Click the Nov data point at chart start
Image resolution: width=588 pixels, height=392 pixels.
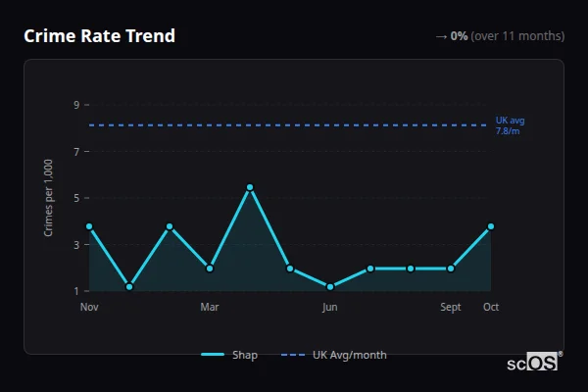89,226
